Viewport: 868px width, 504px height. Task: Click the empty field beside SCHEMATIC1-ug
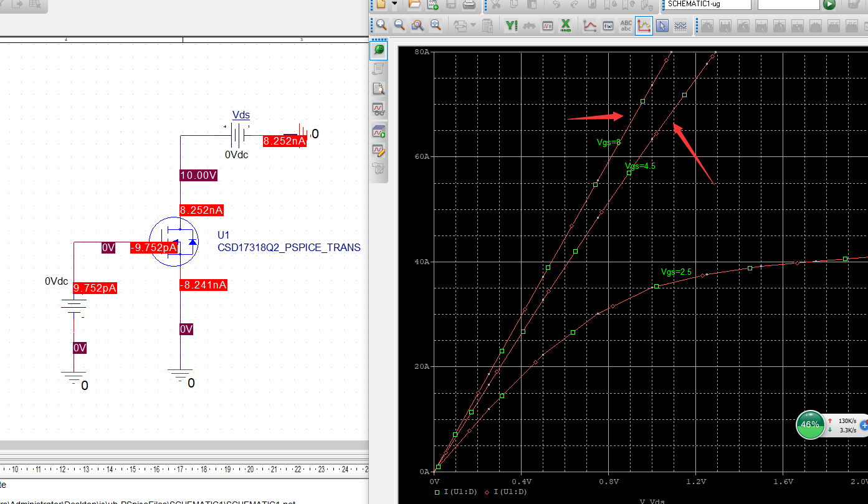(788, 4)
